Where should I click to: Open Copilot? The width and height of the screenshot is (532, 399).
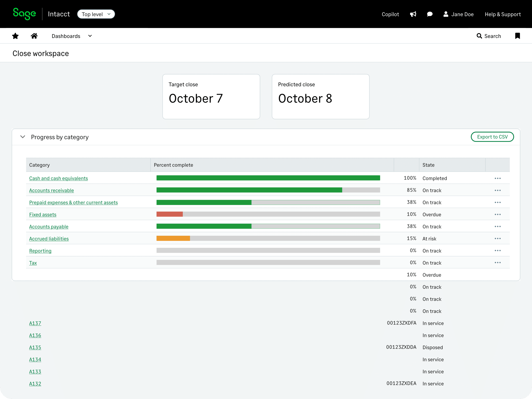(390, 14)
